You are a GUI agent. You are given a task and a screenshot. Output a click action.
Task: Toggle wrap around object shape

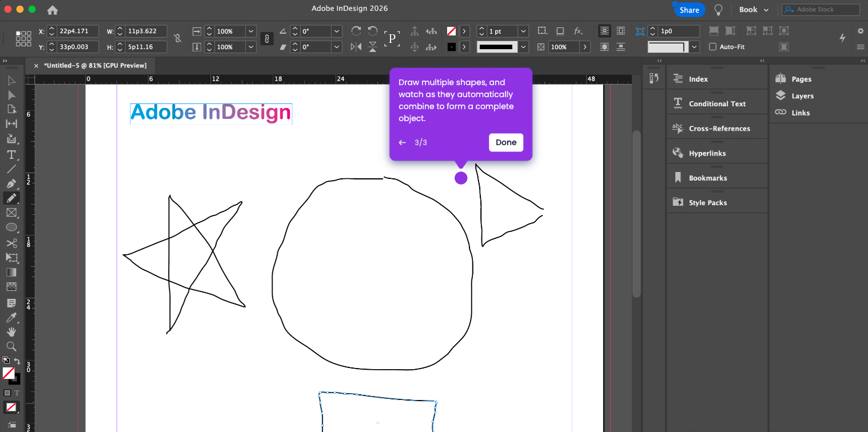tap(604, 47)
